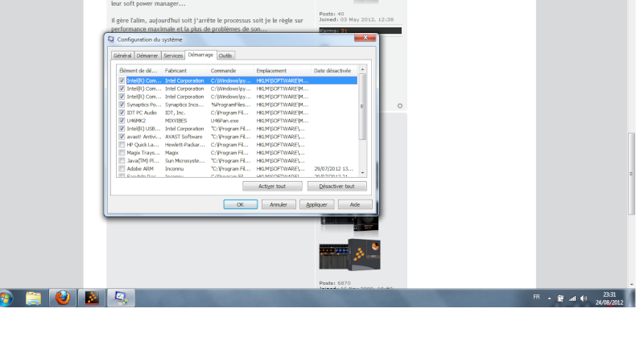Click the FR language indicator
The width and height of the screenshot is (644, 362).
(536, 297)
